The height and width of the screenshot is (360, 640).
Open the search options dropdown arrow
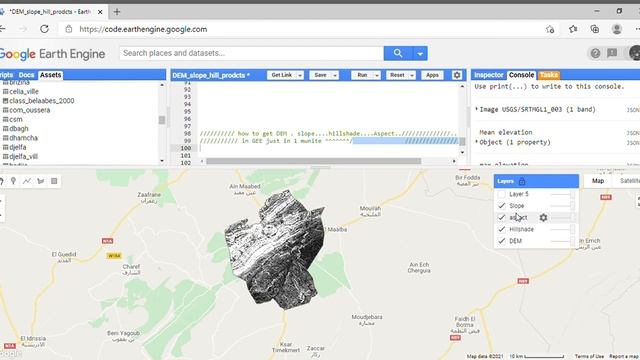(420, 53)
